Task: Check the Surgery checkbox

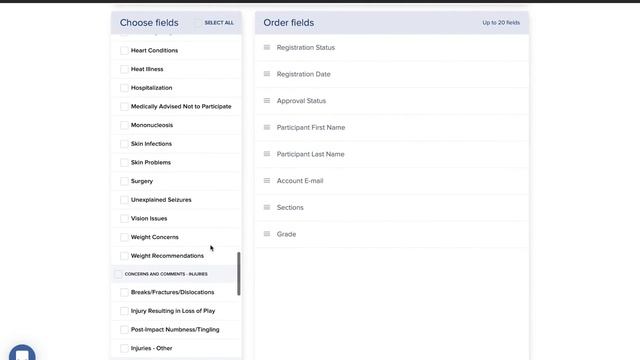Action: tap(124, 181)
